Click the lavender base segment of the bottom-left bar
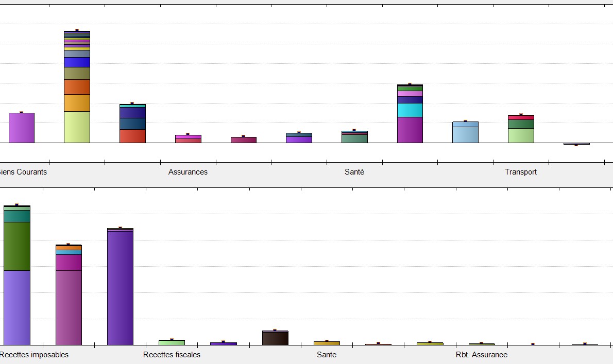This screenshot has height=364, width=613. [x=17, y=307]
